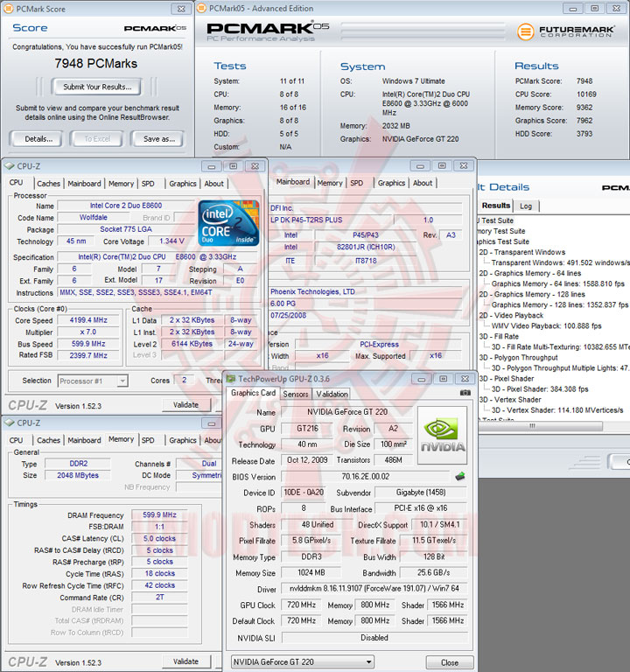Select 2D - Transparent Windows tree item
630x672 pixels.
[522, 252]
